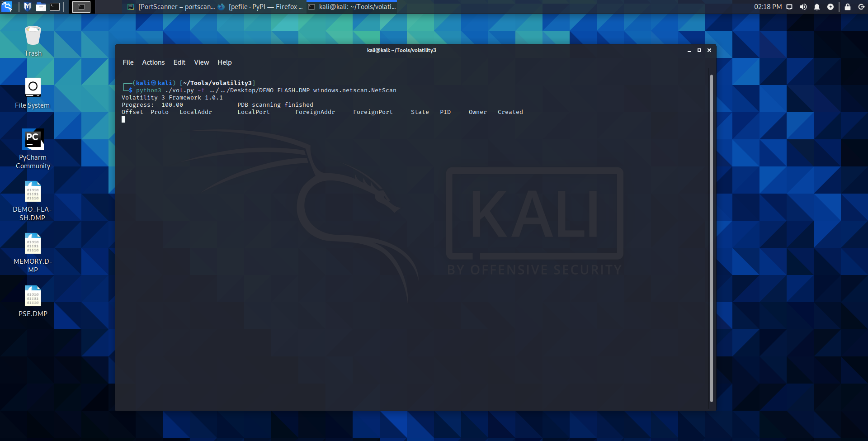
Task: Click the PID column header
Action: (445, 112)
